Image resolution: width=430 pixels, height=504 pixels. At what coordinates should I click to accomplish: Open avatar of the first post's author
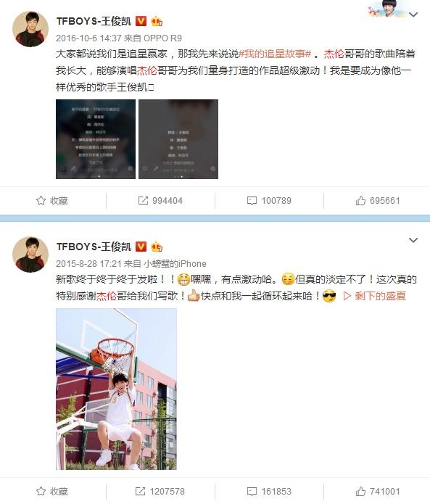click(30, 29)
